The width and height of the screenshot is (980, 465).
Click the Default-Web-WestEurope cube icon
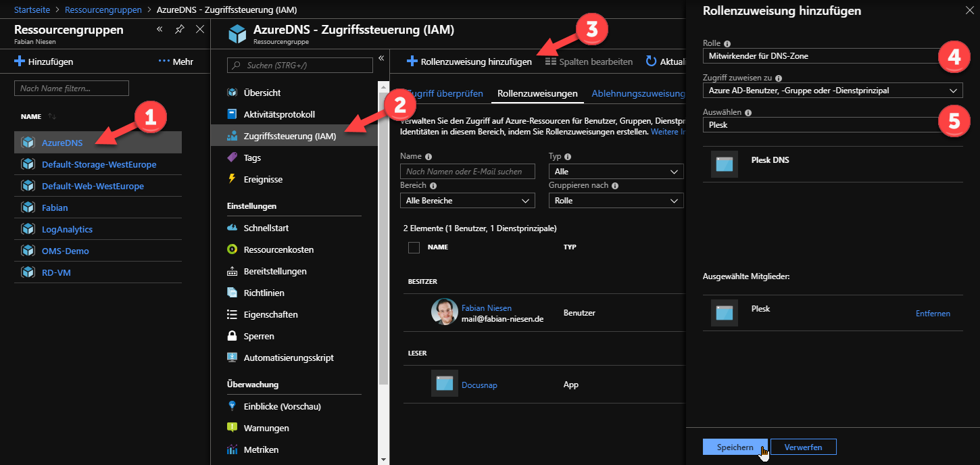point(28,186)
